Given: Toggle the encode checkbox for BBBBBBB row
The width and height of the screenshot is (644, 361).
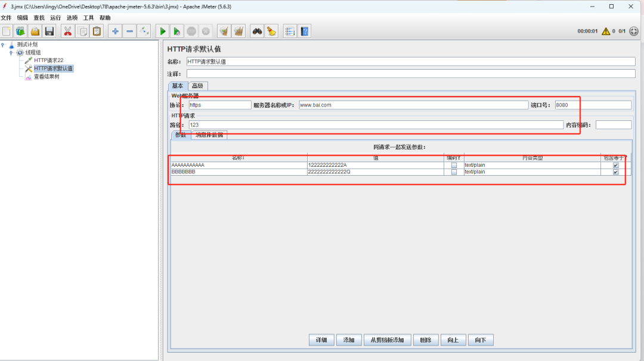Looking at the screenshot, I should point(454,172).
